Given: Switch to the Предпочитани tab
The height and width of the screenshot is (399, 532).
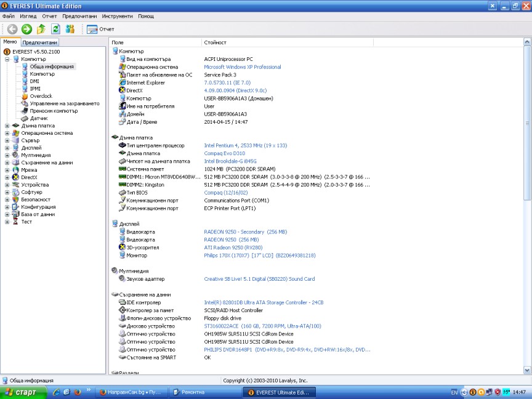Looking at the screenshot, I should click(x=40, y=42).
